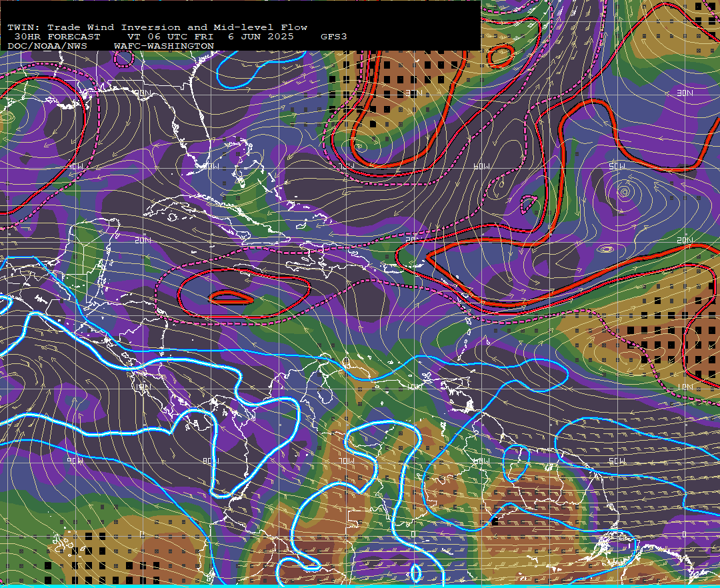Click the 10N label near Costa Rica
Image resolution: width=720 pixels, height=588 pixels.
coord(143,387)
